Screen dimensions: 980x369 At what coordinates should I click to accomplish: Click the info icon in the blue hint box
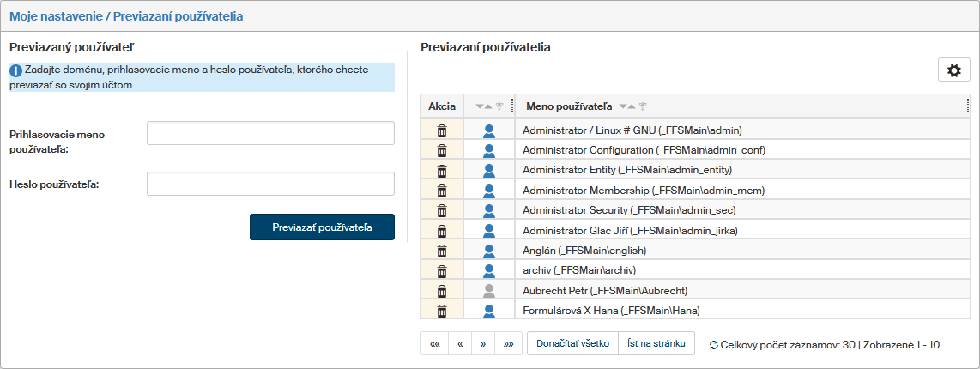pos(16,70)
